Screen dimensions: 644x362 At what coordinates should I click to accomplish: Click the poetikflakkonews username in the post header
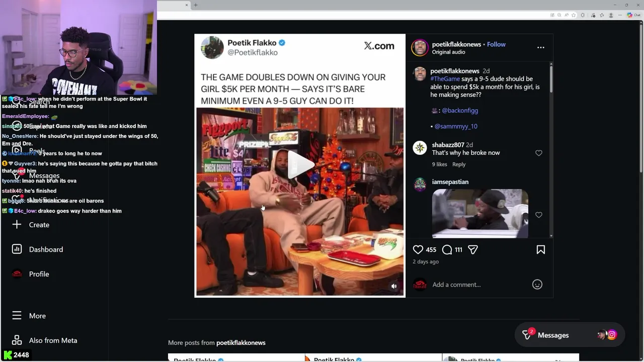click(x=456, y=44)
